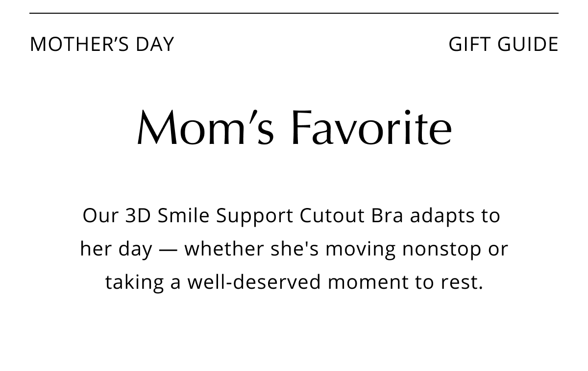Click the word Our starting the paragraph
The image size is (588, 371).
100,215
